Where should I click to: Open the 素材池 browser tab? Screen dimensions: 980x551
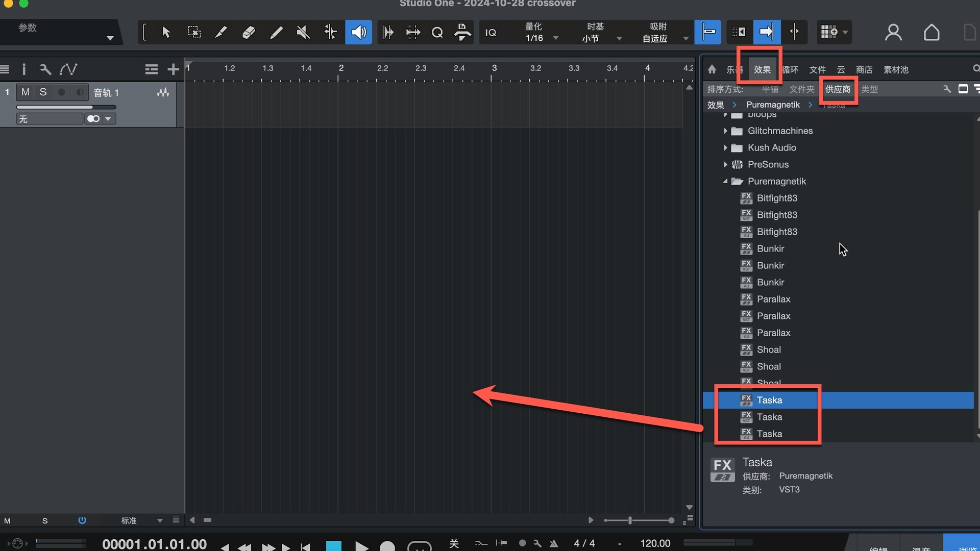[x=896, y=69]
